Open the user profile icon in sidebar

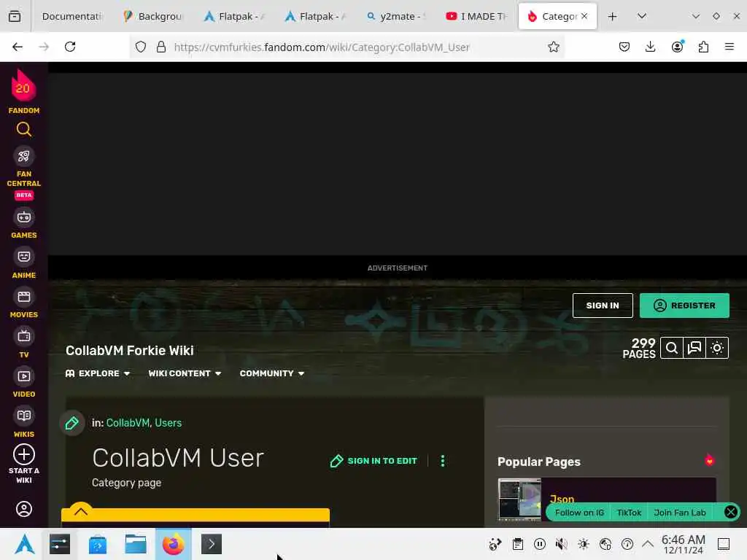[24, 509]
